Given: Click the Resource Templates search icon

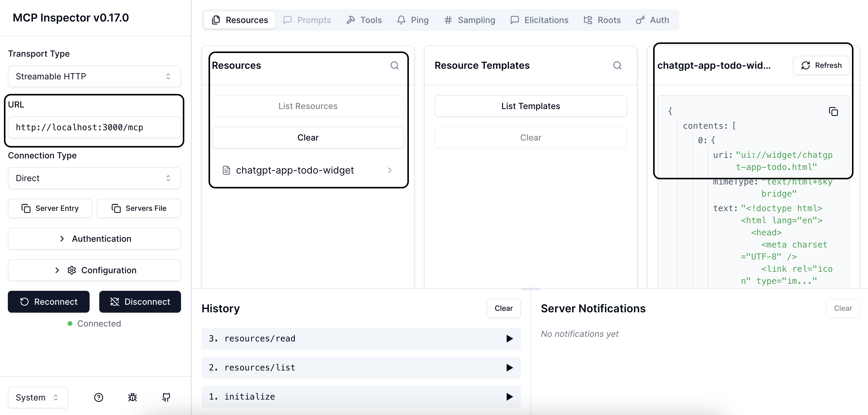Looking at the screenshot, I should (617, 65).
